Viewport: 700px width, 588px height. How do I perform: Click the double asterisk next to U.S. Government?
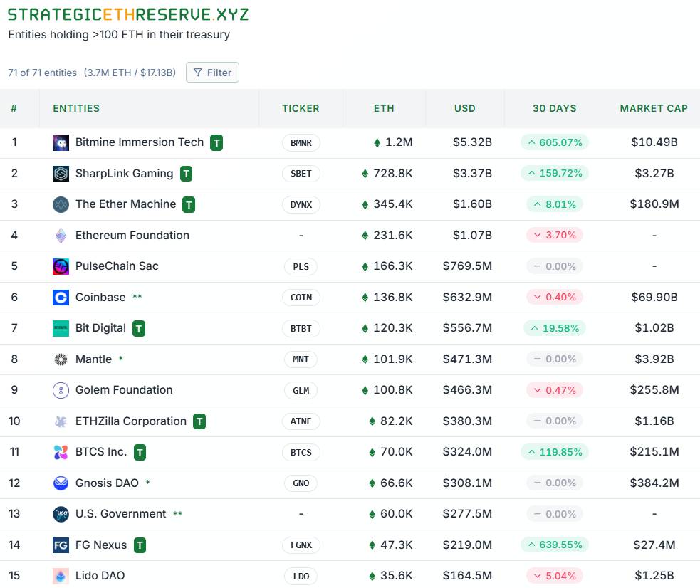point(178,513)
